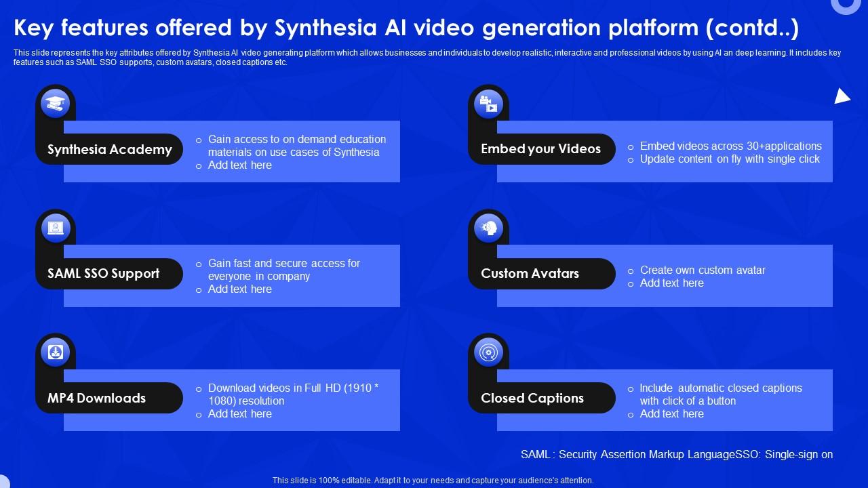Click 'Add text here' in SAML SSO Support
The height and width of the screenshot is (488, 868).
click(x=240, y=289)
